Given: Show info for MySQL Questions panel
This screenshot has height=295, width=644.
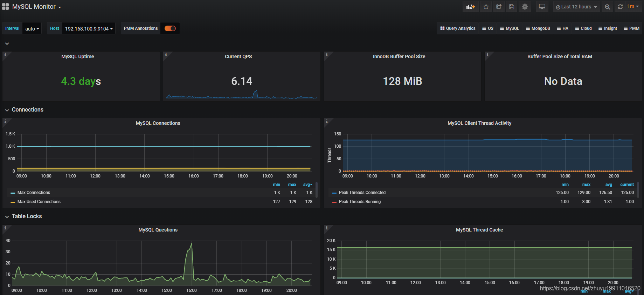Looking at the screenshot, I should 5,228.
